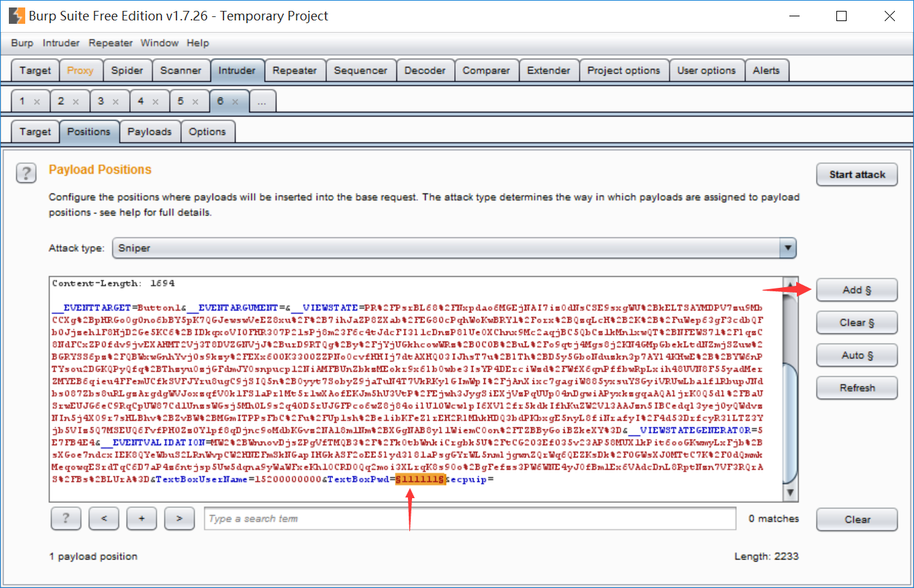The height and width of the screenshot is (588, 914).
Task: Open the Help menu
Action: [x=198, y=43]
